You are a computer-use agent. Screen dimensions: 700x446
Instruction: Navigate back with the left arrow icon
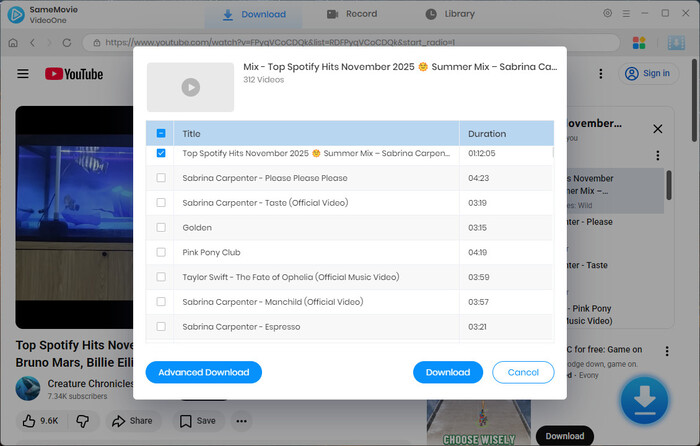(32, 43)
